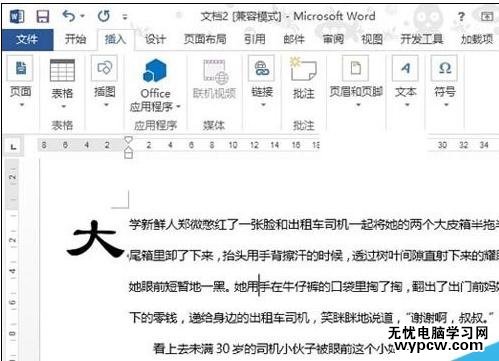Expand the 符号 dropdown arrow

tap(446, 105)
